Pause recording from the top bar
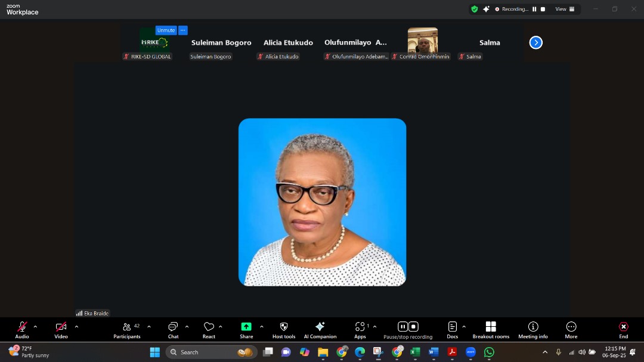The width and height of the screenshot is (644, 362). coord(534,9)
